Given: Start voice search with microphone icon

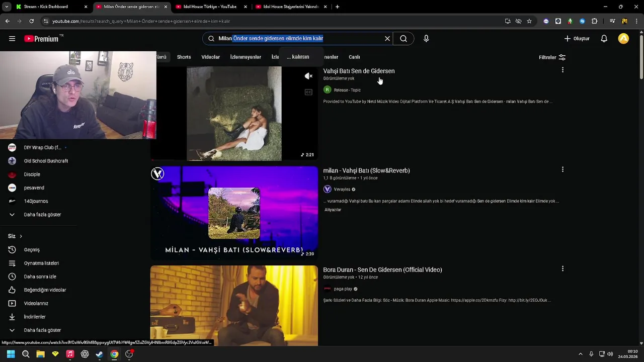Looking at the screenshot, I should (x=426, y=39).
